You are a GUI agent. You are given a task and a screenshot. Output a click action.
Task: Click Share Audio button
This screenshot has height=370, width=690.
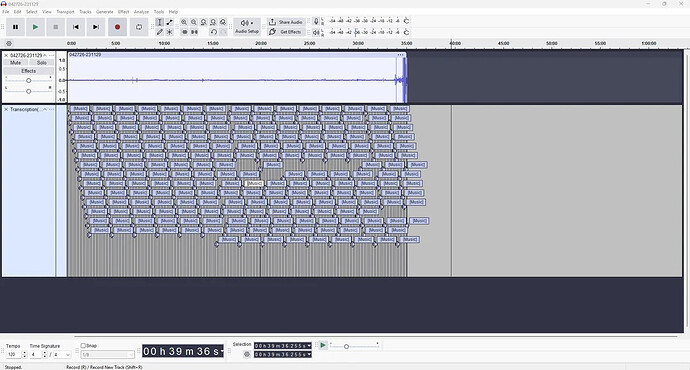point(285,22)
